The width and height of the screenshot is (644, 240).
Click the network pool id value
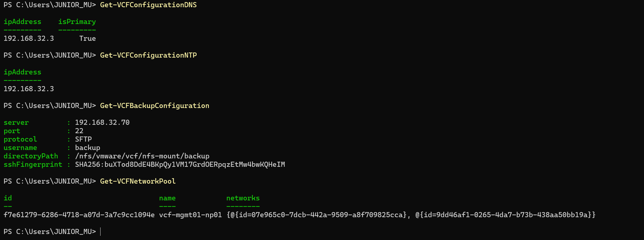pos(79,215)
